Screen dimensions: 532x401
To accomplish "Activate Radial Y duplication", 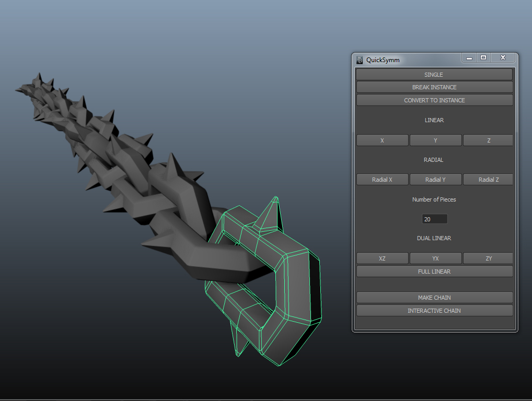I will (x=435, y=179).
